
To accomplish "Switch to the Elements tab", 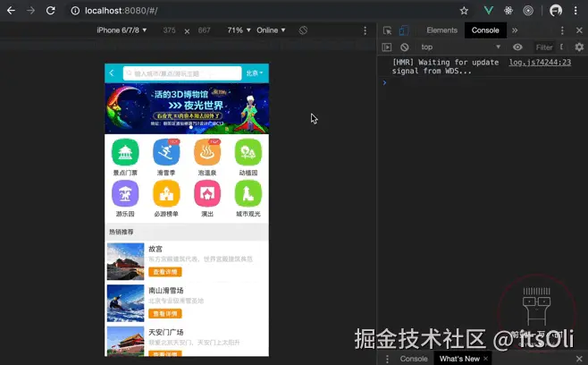I will click(442, 30).
